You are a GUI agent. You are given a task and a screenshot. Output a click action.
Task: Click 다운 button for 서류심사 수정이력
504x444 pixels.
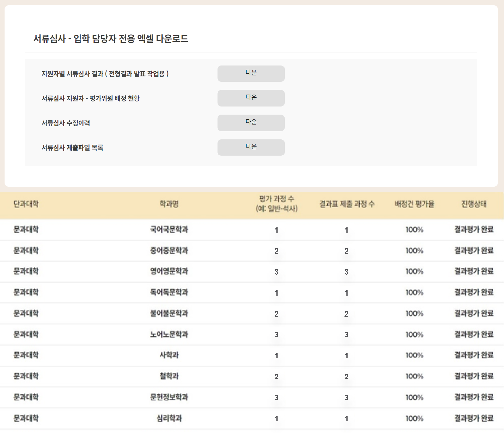251,123
